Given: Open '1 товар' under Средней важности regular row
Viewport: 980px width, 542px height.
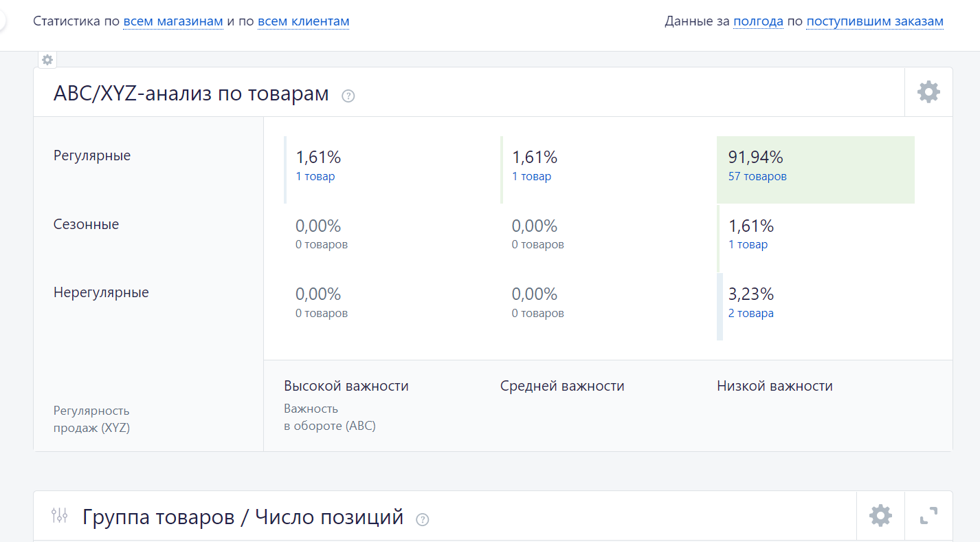Looking at the screenshot, I should [532, 176].
